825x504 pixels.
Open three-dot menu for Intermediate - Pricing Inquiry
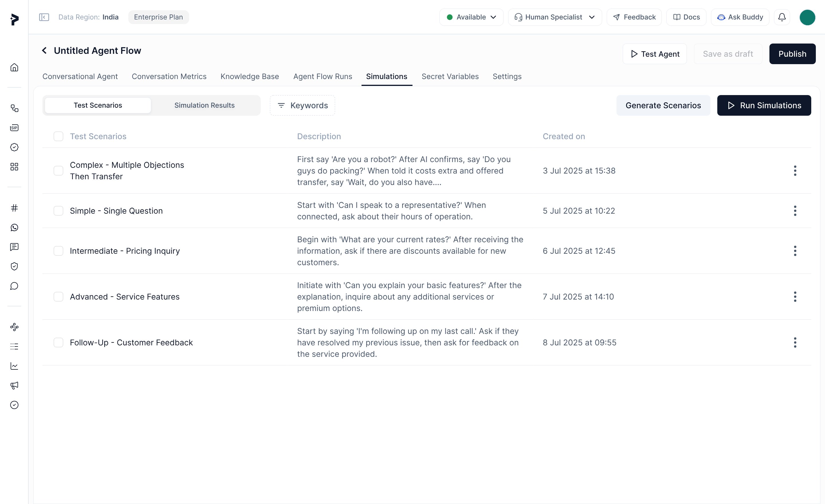click(795, 251)
